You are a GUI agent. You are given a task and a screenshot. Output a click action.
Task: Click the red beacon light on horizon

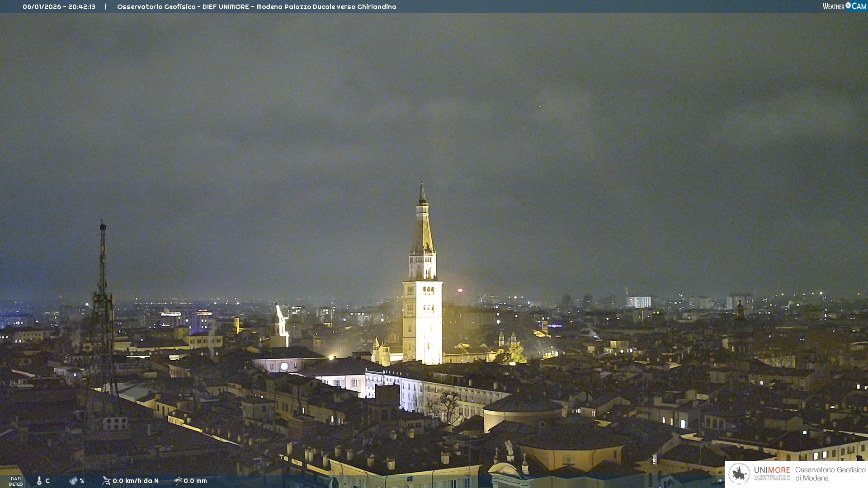point(460,291)
